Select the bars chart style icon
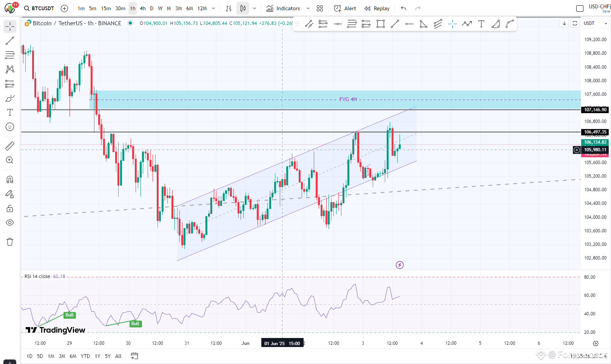611x364 pixels. coord(228,8)
